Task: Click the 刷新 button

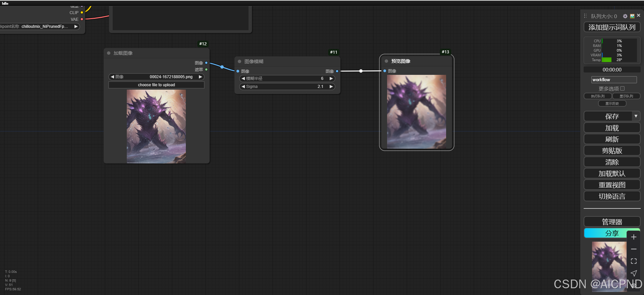Action: tap(612, 139)
